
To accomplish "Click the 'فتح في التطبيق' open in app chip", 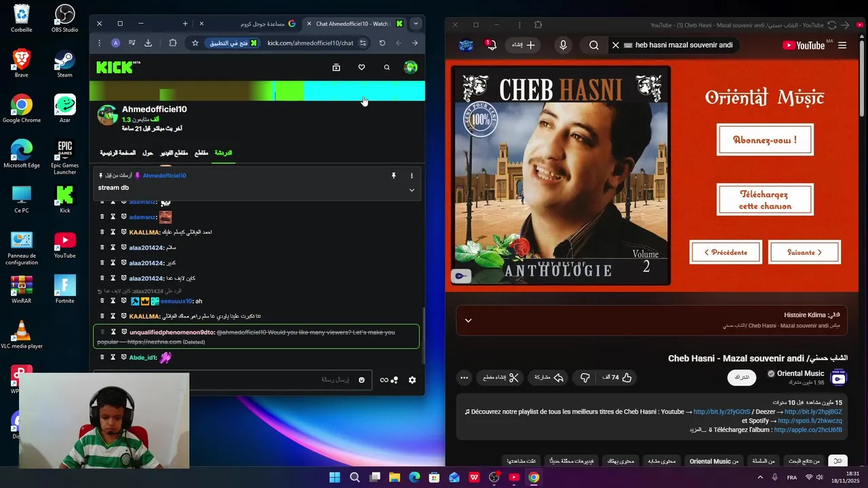I will pos(233,43).
